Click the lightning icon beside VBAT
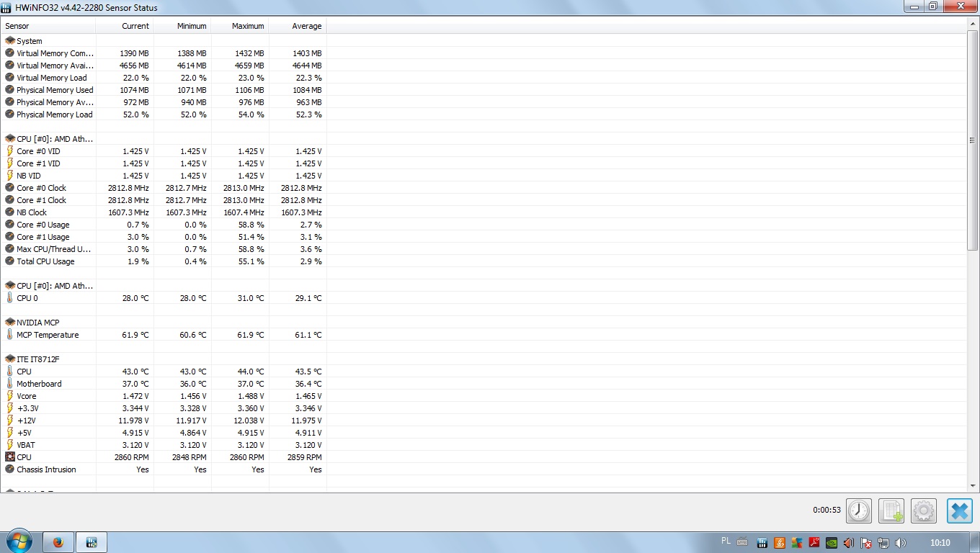 pos(10,445)
